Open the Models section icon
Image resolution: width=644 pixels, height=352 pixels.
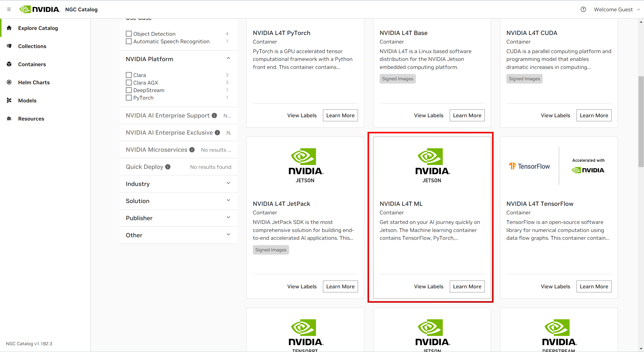(9, 100)
